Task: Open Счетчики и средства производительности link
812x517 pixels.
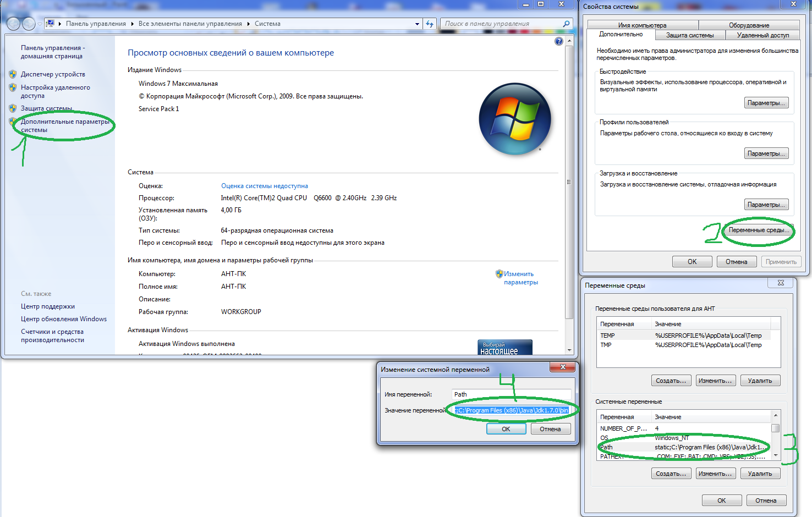Action: coord(52,335)
